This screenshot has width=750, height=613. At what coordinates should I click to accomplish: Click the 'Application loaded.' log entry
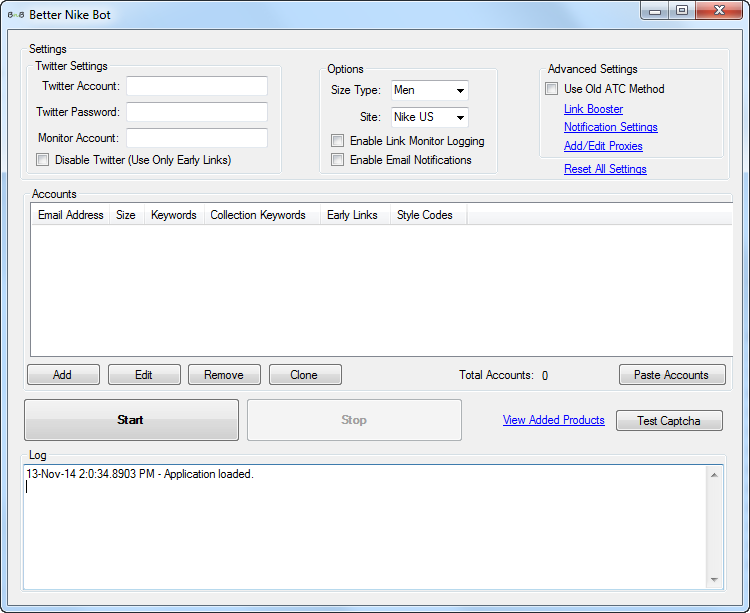(x=140, y=474)
